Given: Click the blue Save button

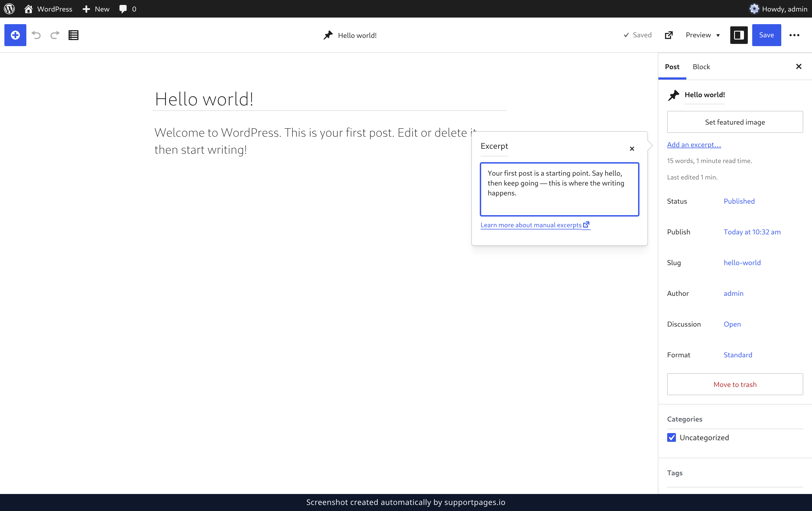Looking at the screenshot, I should [766, 35].
